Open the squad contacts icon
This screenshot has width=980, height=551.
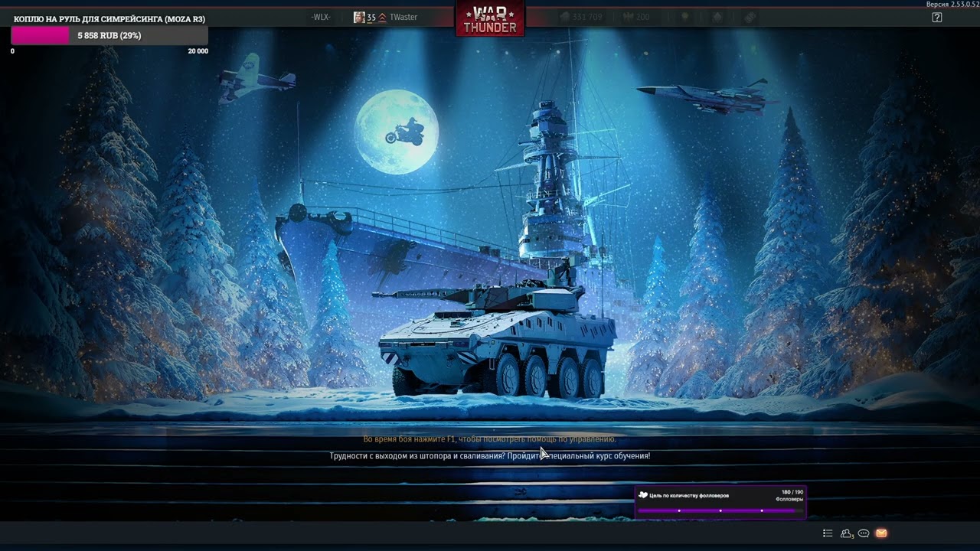(x=847, y=533)
